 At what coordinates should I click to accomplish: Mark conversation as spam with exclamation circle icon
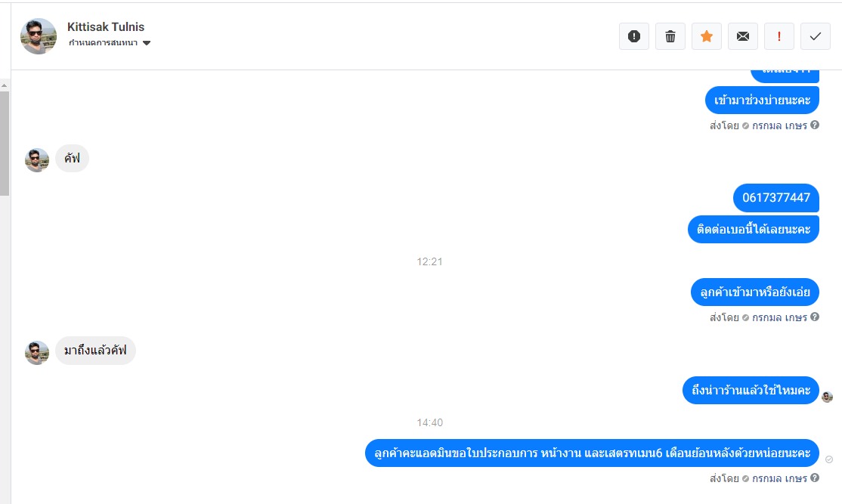click(633, 36)
